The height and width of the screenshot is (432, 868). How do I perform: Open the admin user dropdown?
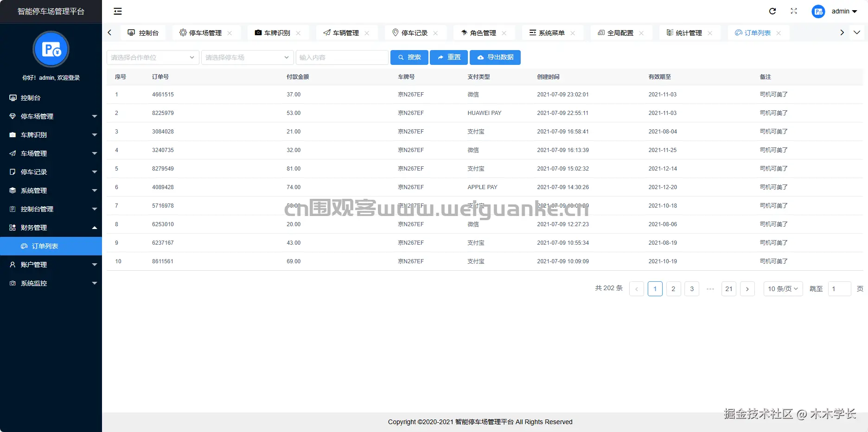pos(844,11)
